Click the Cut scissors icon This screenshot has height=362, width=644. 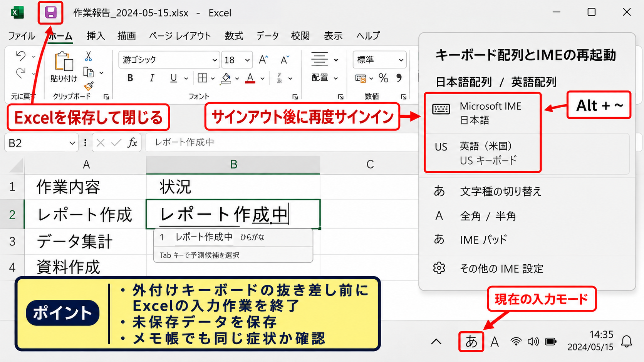88,56
